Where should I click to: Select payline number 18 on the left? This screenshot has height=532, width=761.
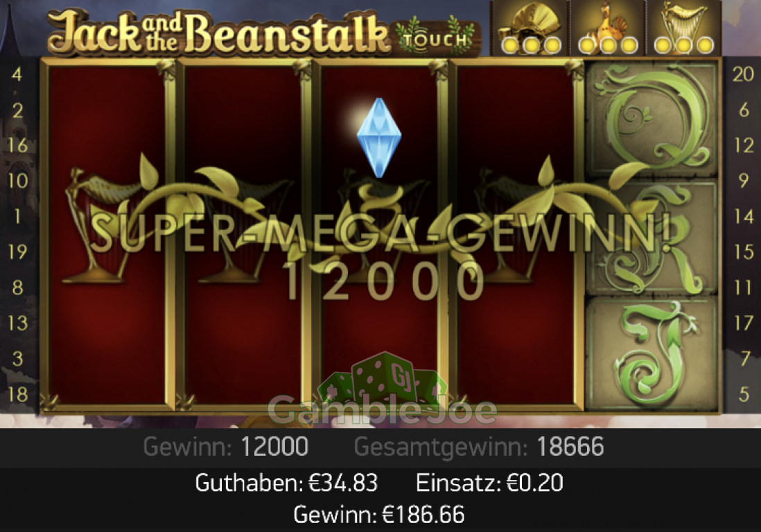pos(17,394)
